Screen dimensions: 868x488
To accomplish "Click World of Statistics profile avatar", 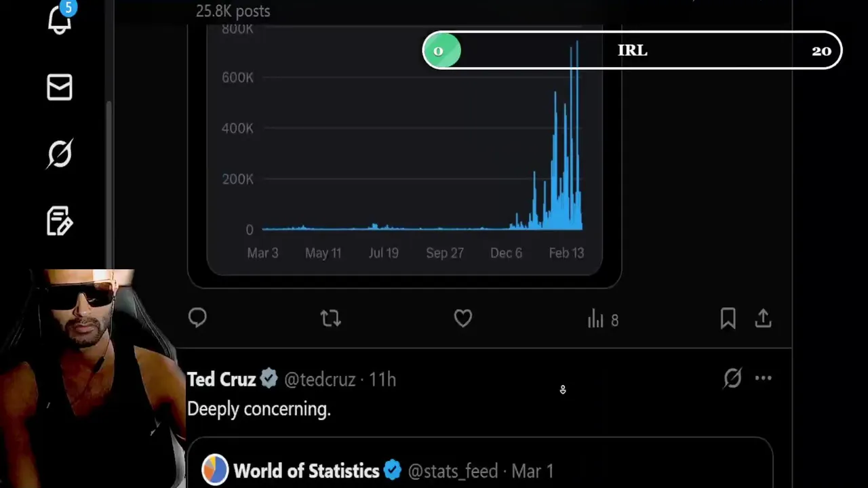I will coord(215,470).
